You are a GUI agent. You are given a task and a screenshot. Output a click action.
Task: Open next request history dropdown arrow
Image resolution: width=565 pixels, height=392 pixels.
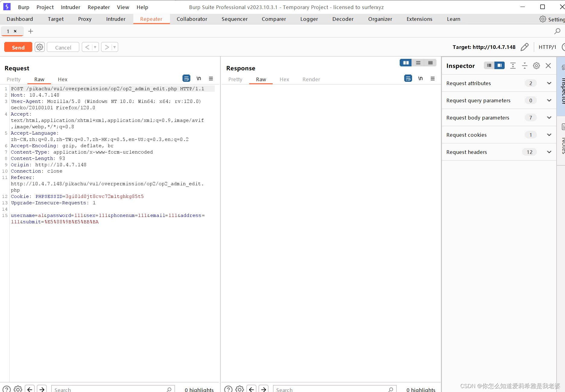(x=114, y=47)
